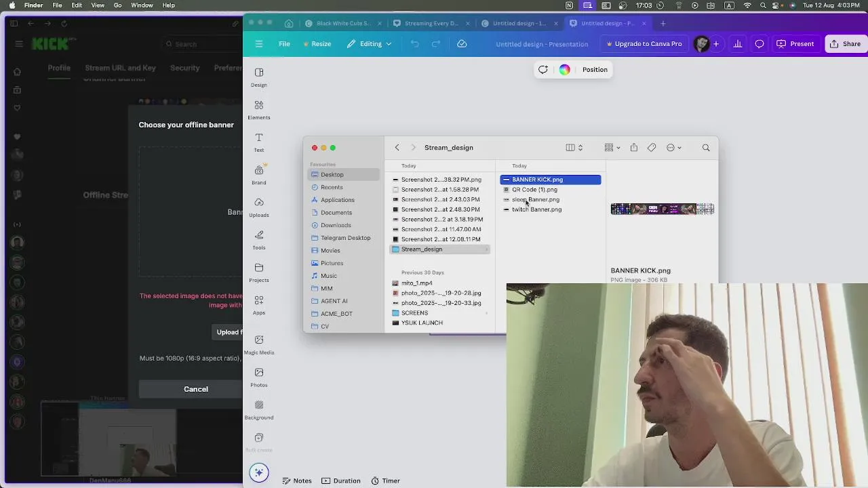Open the Photos panel in Canva
Viewport: 868px width, 488px height.
coord(258,377)
